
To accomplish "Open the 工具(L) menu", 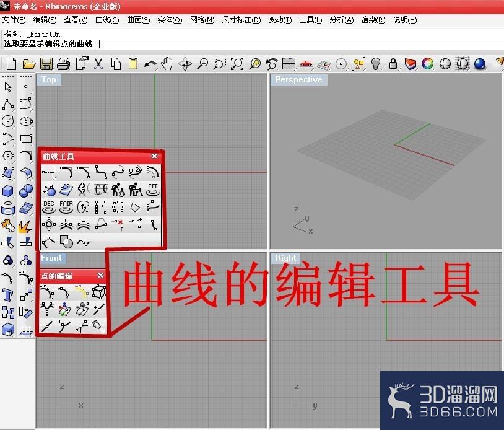I will (310, 20).
